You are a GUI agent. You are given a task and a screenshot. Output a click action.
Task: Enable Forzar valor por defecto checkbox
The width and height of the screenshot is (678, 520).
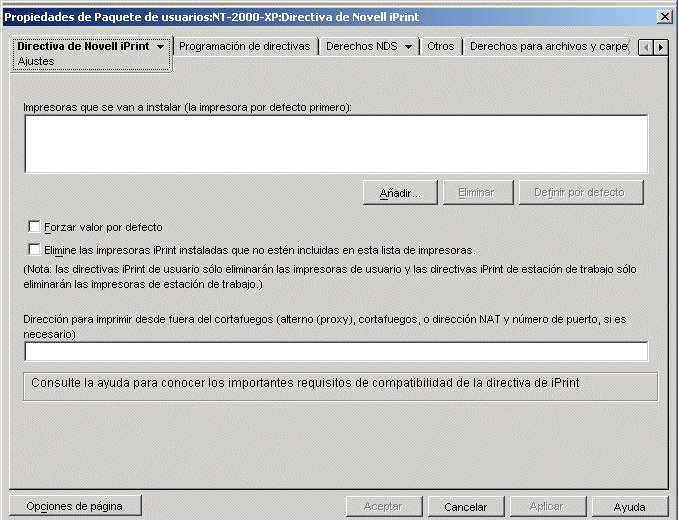(34, 227)
